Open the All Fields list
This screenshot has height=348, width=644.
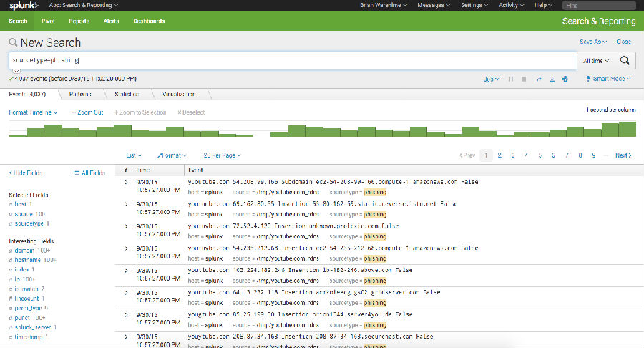pyautogui.click(x=89, y=173)
